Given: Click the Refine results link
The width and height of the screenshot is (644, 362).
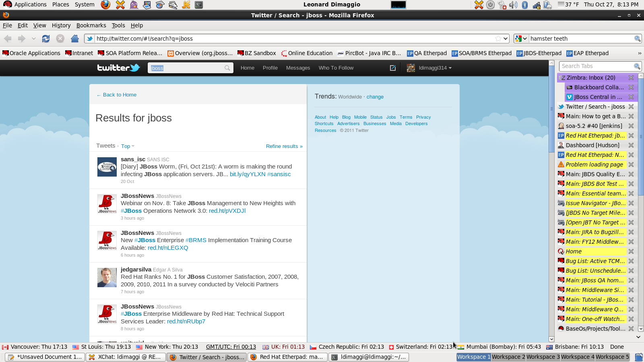Looking at the screenshot, I should [284, 146].
